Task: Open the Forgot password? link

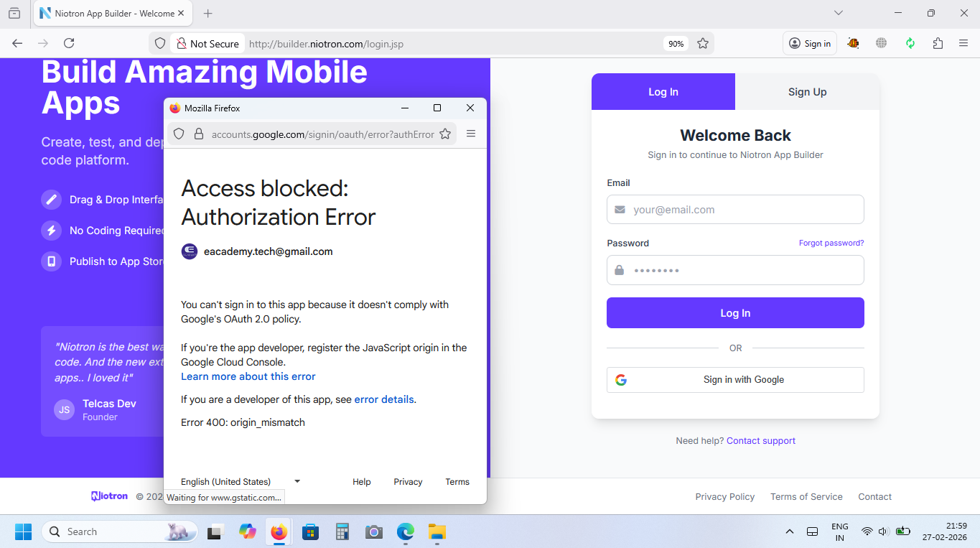Action: coord(831,243)
